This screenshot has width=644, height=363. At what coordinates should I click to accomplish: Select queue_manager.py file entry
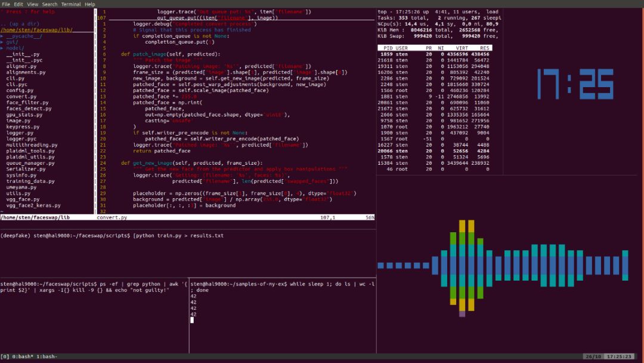pos(30,162)
